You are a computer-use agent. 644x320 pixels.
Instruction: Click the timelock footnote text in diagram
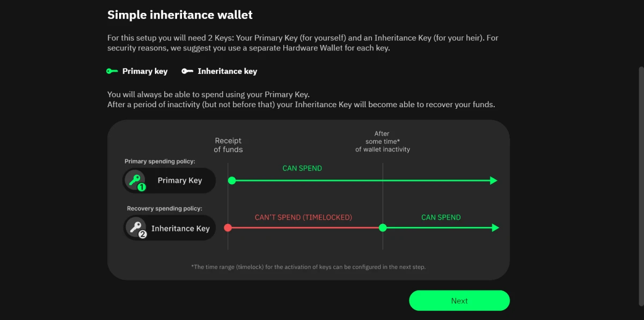[x=308, y=267]
